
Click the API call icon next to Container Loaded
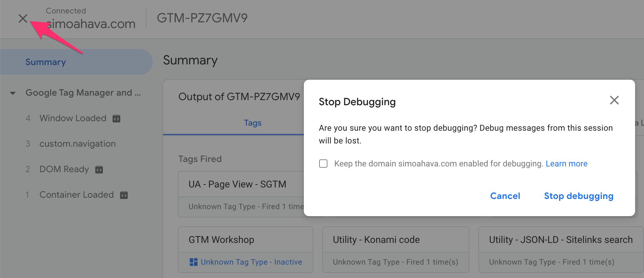124,195
